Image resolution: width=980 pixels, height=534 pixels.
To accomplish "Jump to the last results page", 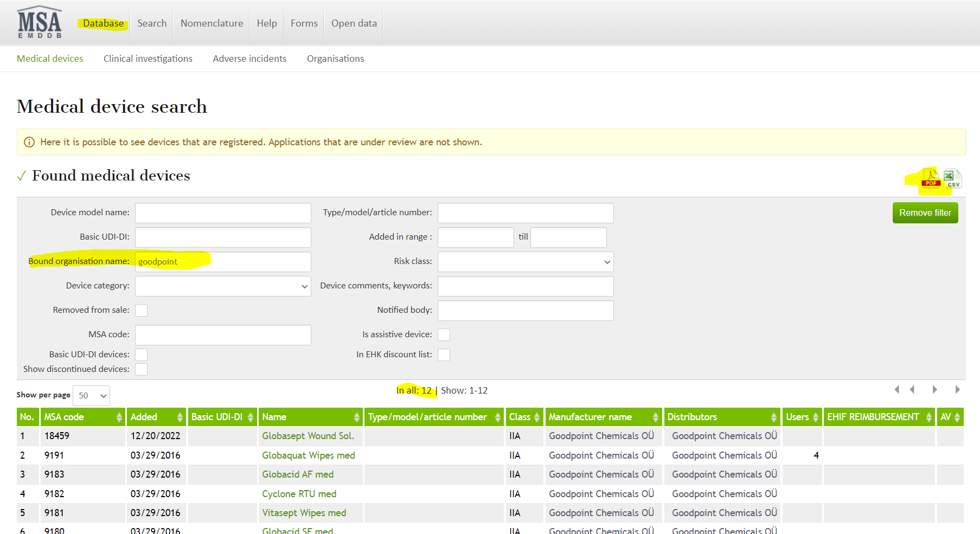I will pos(957,390).
